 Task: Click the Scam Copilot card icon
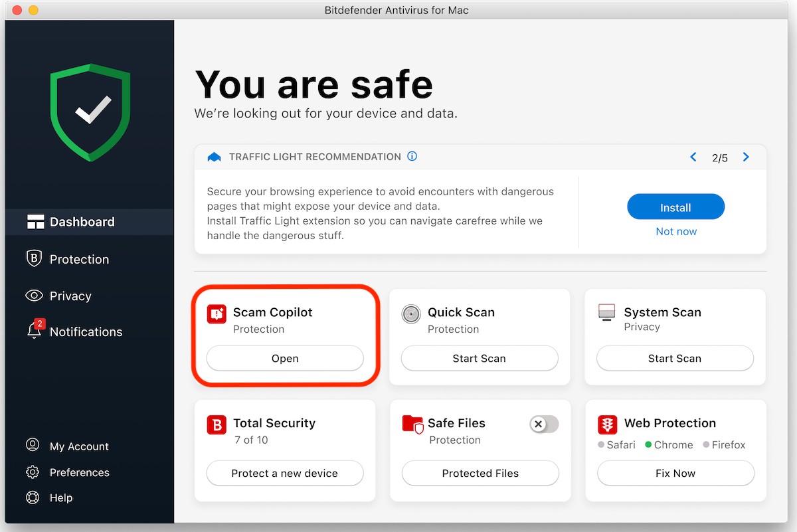point(217,313)
